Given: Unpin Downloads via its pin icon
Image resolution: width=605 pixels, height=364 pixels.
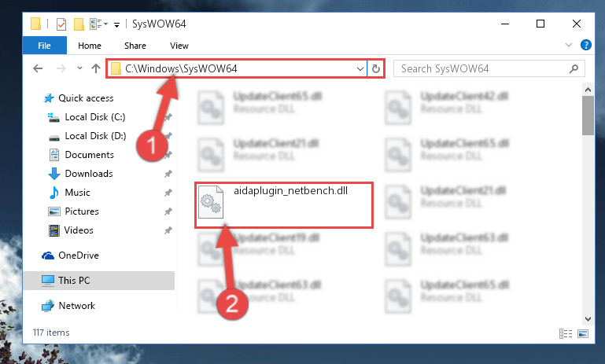Looking at the screenshot, I should (168, 174).
